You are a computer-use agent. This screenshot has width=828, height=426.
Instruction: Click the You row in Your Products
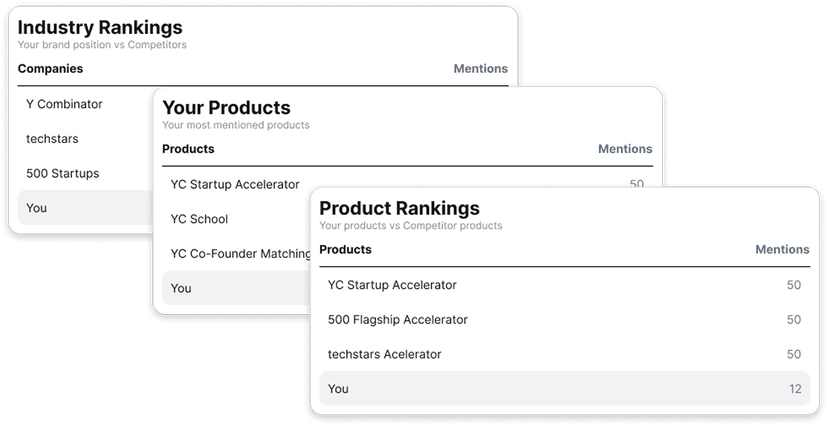pos(237,288)
